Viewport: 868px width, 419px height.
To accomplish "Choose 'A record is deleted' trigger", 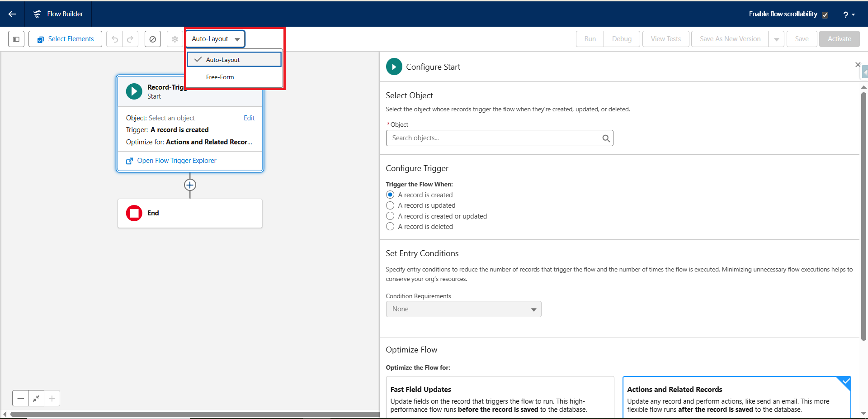I will [x=390, y=227].
